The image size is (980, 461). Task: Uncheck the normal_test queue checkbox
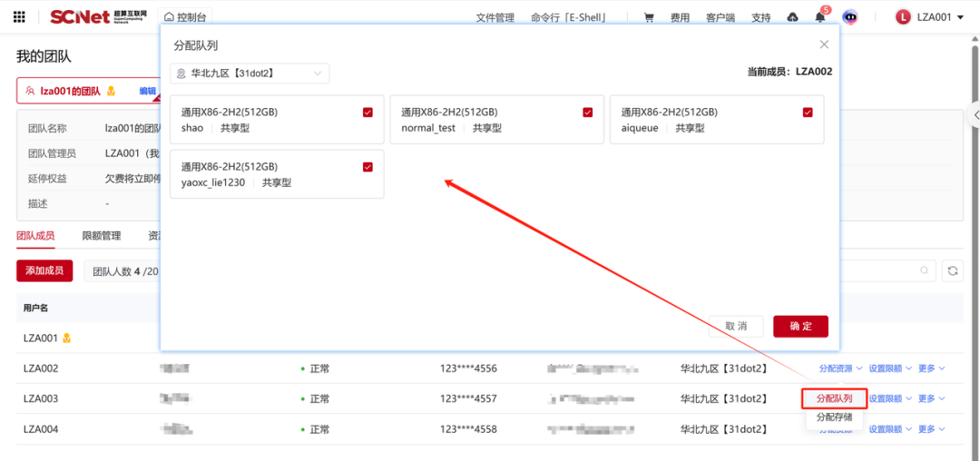pyautogui.click(x=587, y=113)
